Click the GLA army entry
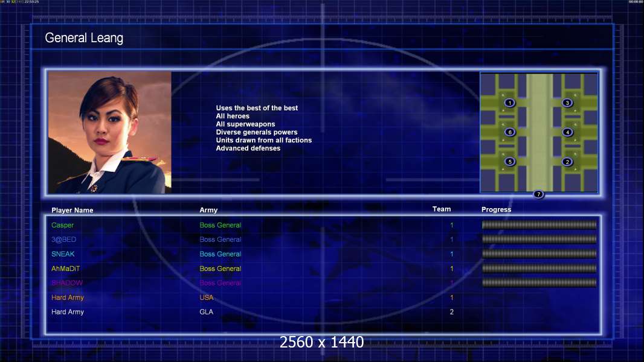 pyautogui.click(x=206, y=312)
